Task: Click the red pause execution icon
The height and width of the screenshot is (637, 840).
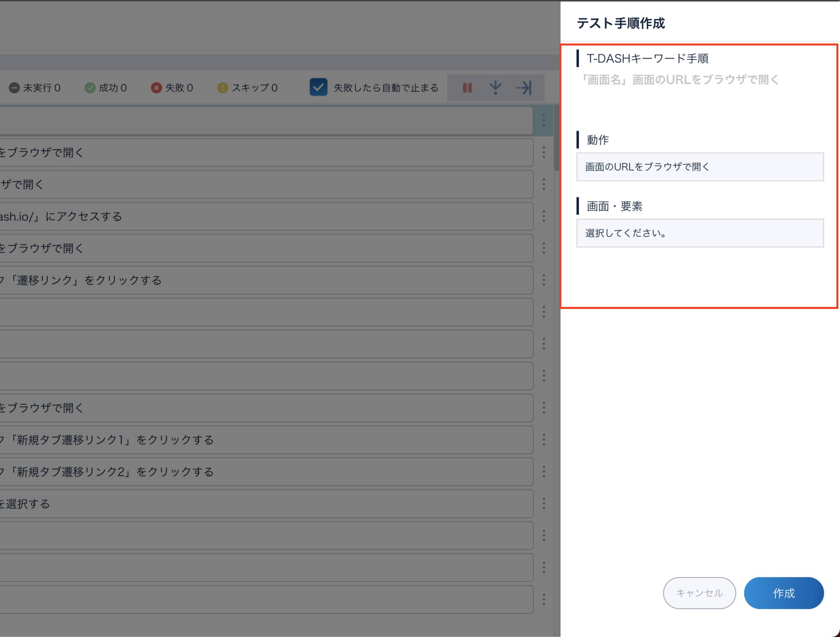Action: [467, 88]
